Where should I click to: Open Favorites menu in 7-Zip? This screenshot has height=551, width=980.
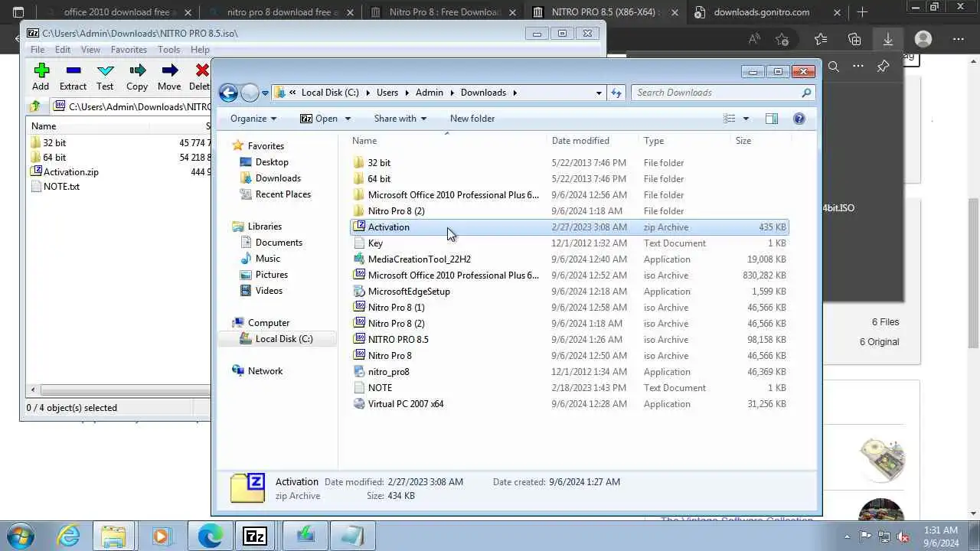(129, 50)
